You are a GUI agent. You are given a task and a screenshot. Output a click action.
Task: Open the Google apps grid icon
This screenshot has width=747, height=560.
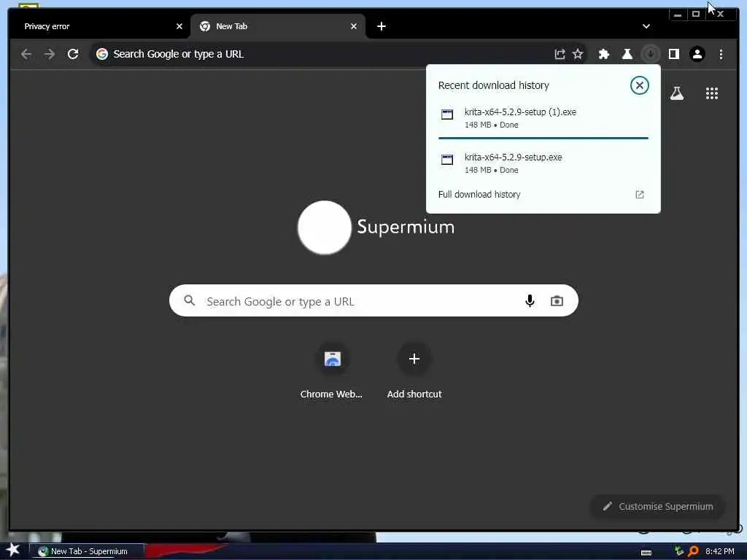pos(712,93)
